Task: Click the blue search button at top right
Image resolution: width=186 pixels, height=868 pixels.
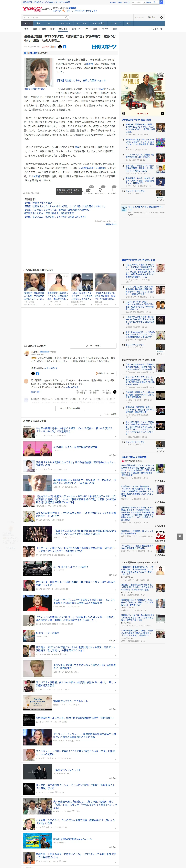Action: point(161,2)
